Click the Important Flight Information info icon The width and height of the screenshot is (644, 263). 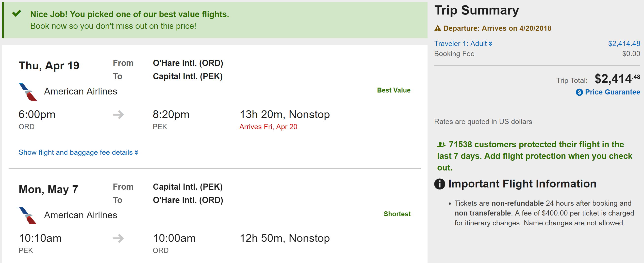(440, 184)
